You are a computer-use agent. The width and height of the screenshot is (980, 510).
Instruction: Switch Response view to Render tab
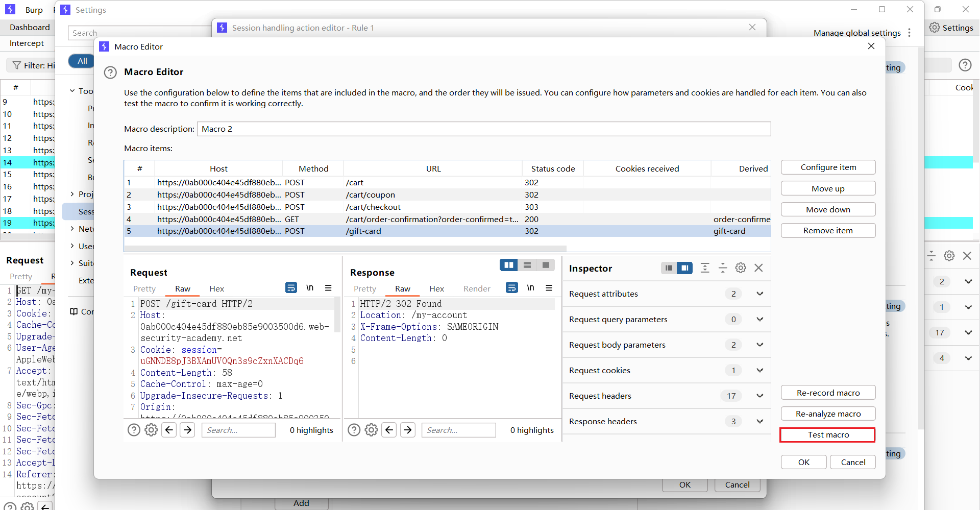(477, 289)
